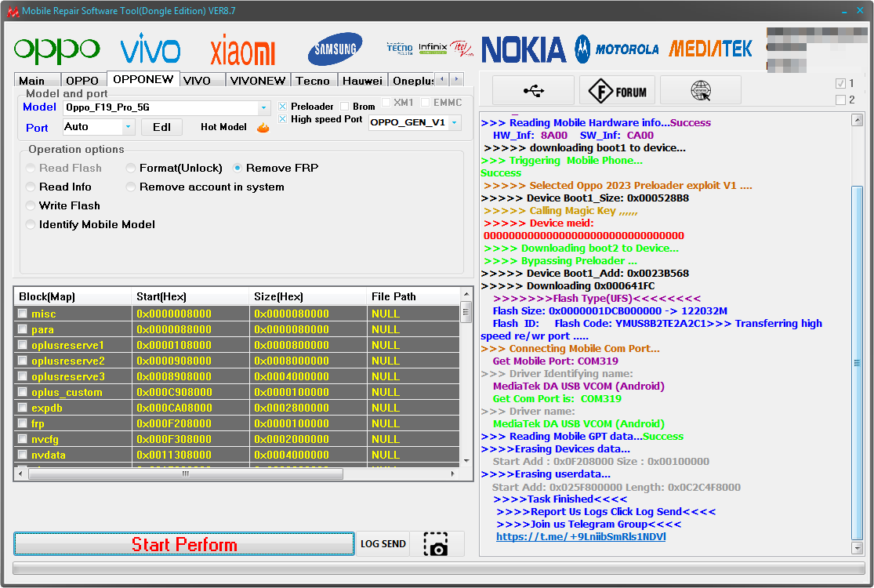The width and height of the screenshot is (874, 588).
Task: Click partition table scroll down arrow
Action: (466, 461)
